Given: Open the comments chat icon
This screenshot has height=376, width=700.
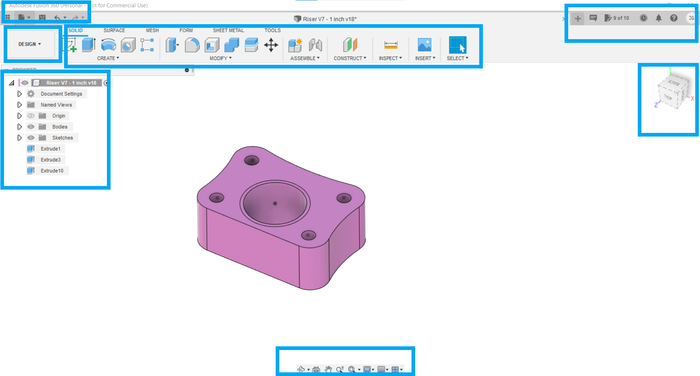Looking at the screenshot, I should click(593, 18).
